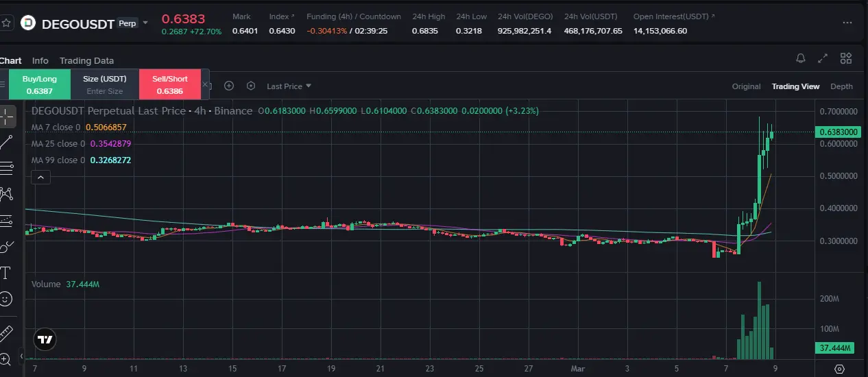Switch to Depth chart view

(x=841, y=86)
